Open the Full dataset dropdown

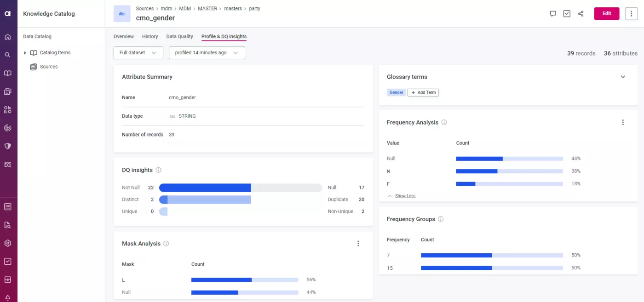[x=138, y=52]
